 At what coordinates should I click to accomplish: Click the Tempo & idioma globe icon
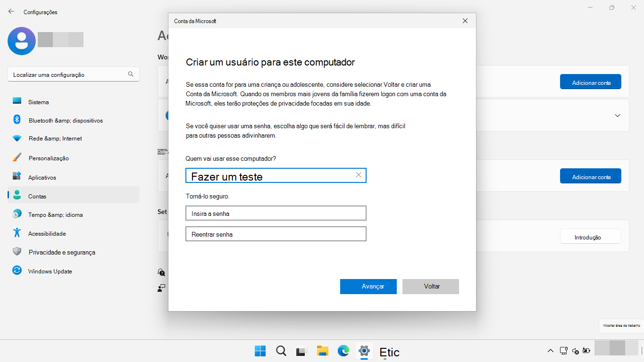(x=17, y=214)
